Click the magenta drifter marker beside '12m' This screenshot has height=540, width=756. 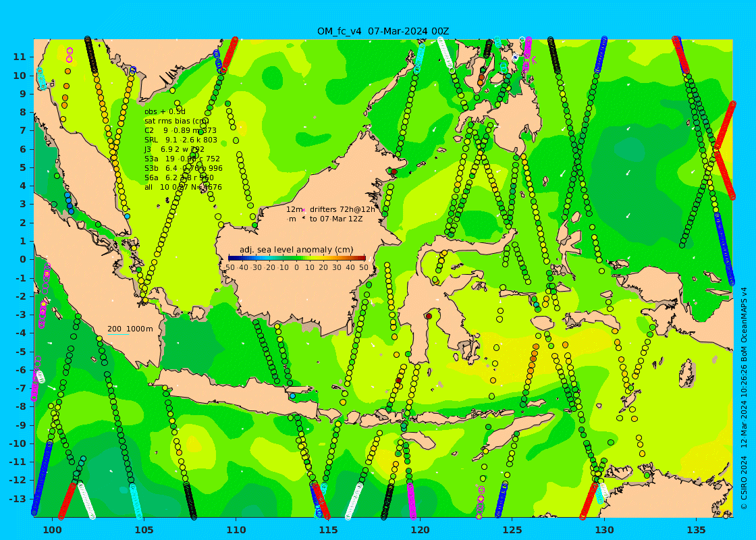pos(304,210)
